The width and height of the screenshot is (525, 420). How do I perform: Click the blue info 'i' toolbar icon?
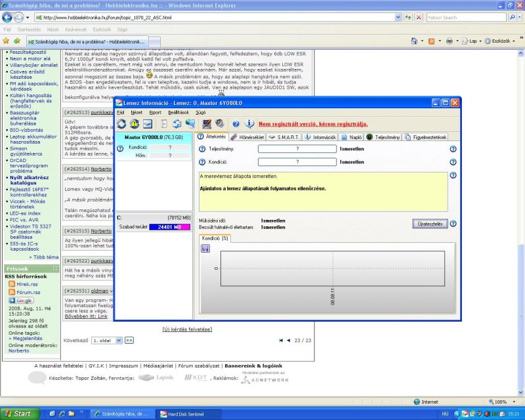249,124
